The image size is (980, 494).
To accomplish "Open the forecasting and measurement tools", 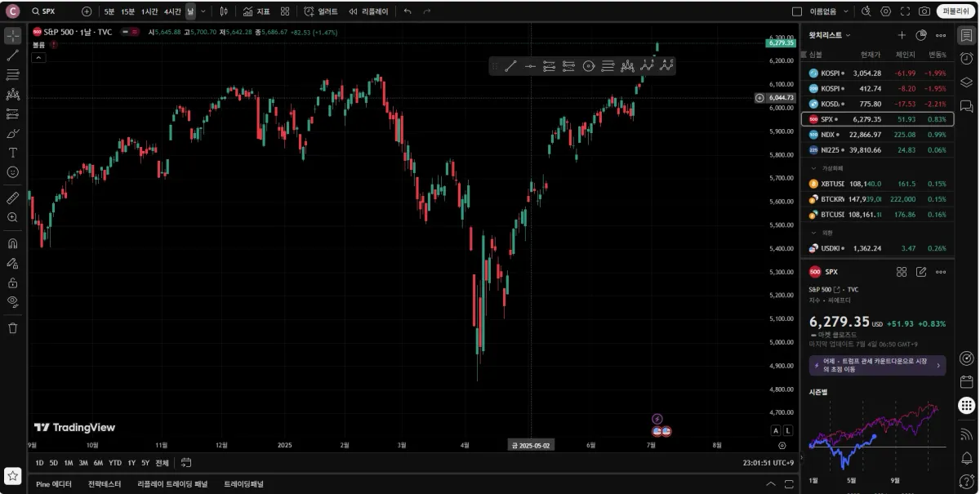I will pyautogui.click(x=12, y=114).
